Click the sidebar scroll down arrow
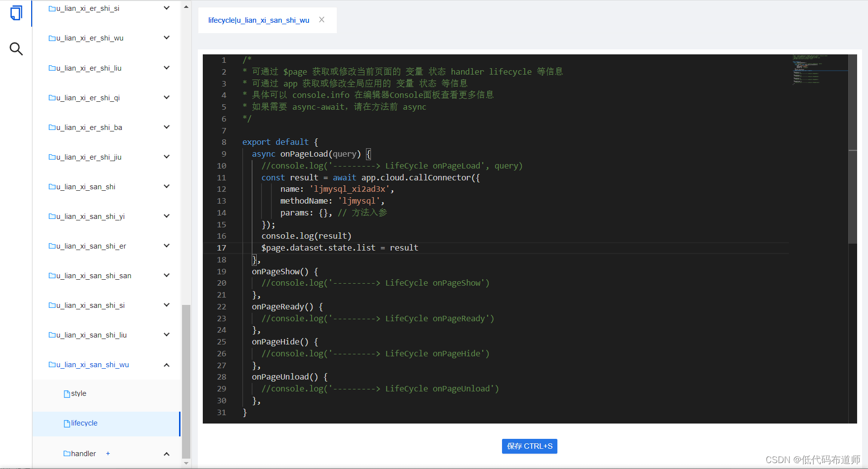The height and width of the screenshot is (469, 868). coord(186,463)
